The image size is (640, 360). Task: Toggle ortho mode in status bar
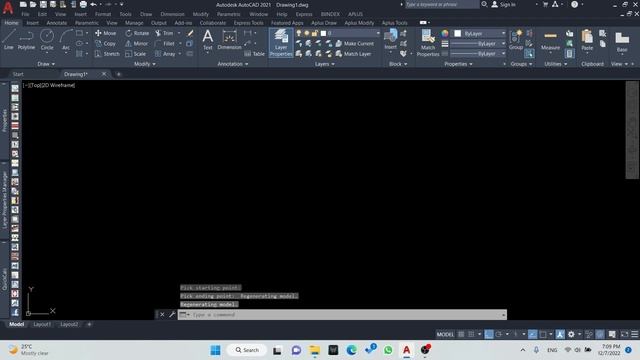click(x=489, y=334)
